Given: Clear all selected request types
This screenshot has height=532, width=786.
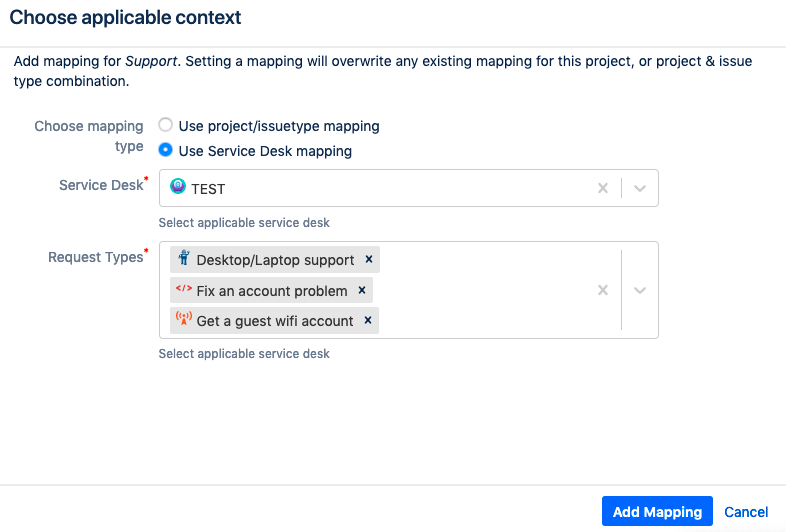Looking at the screenshot, I should tap(603, 290).
